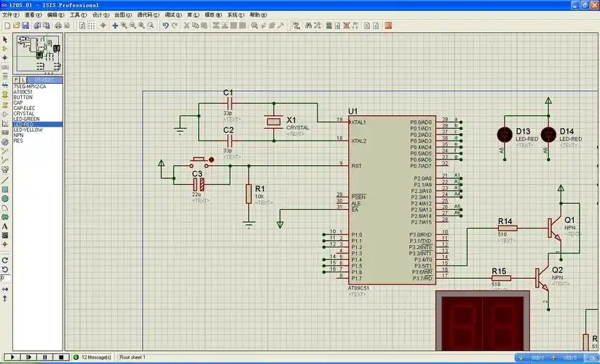Screen dimensions: 600x364
Task: Open the 帮助 (Help) menu
Action: coord(258,15)
